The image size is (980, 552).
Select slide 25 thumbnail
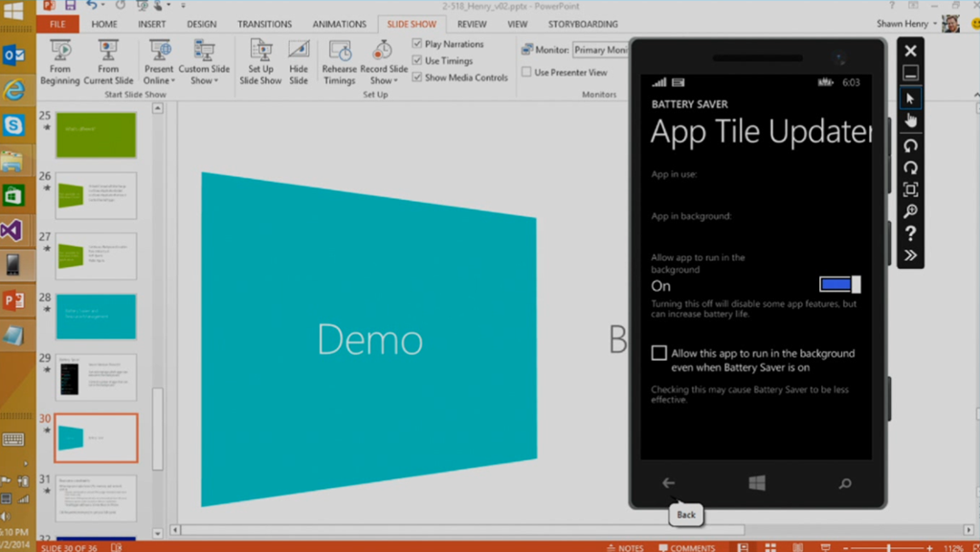(x=96, y=135)
